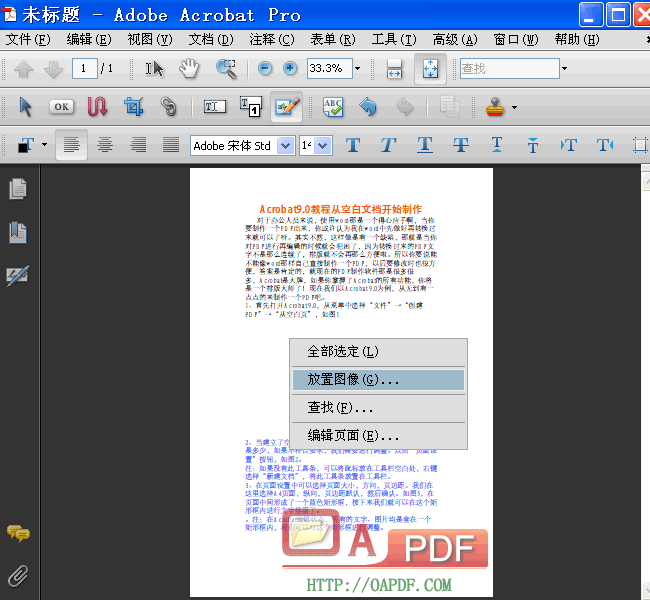Apply subscript formatting icon

click(497, 145)
